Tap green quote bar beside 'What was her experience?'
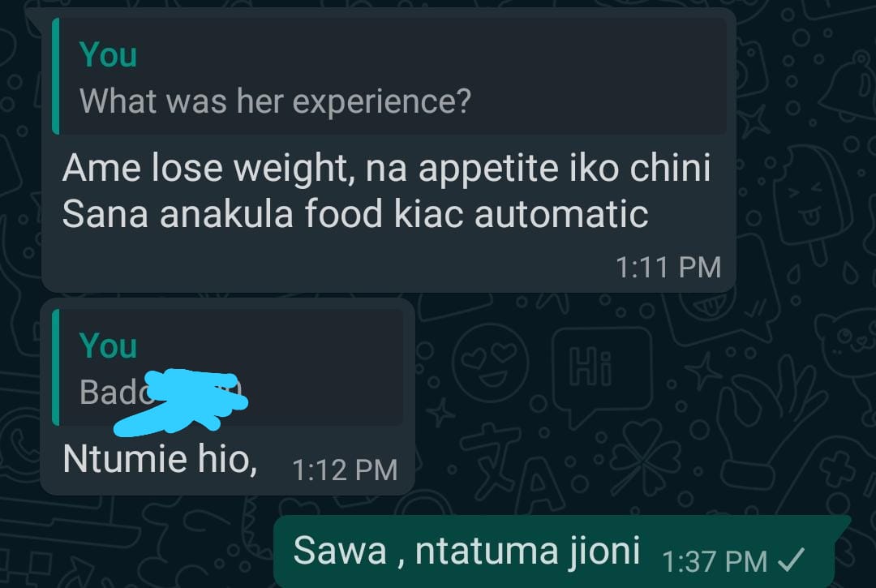This screenshot has height=588, width=876. click(x=55, y=76)
